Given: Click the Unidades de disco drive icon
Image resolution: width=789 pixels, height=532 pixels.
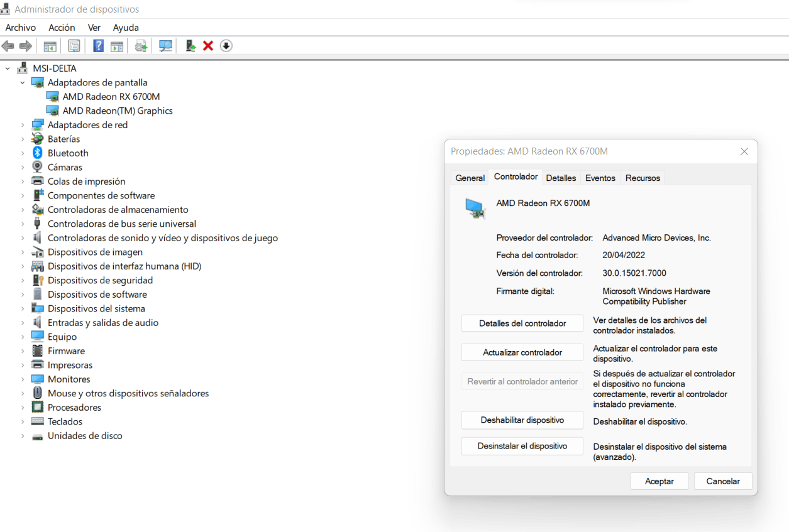Looking at the screenshot, I should pos(38,436).
